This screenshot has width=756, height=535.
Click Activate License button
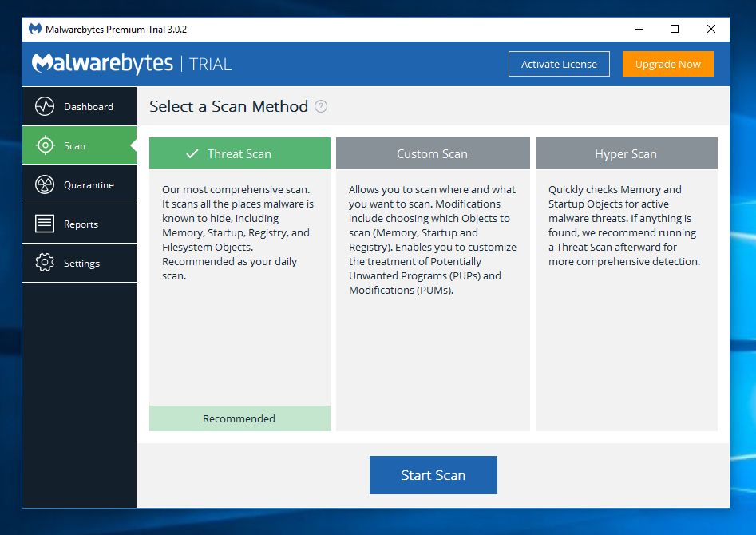tap(559, 64)
